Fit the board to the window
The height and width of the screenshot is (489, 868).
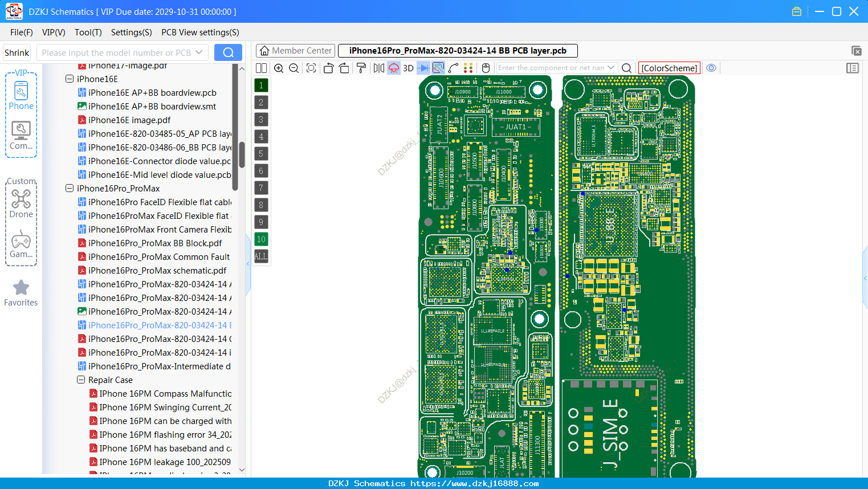(311, 68)
